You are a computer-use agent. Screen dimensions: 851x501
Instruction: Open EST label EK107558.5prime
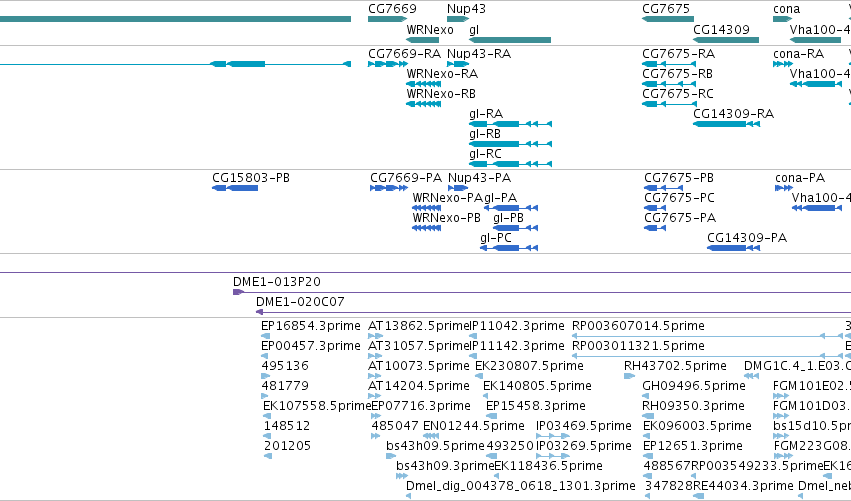(x=317, y=407)
